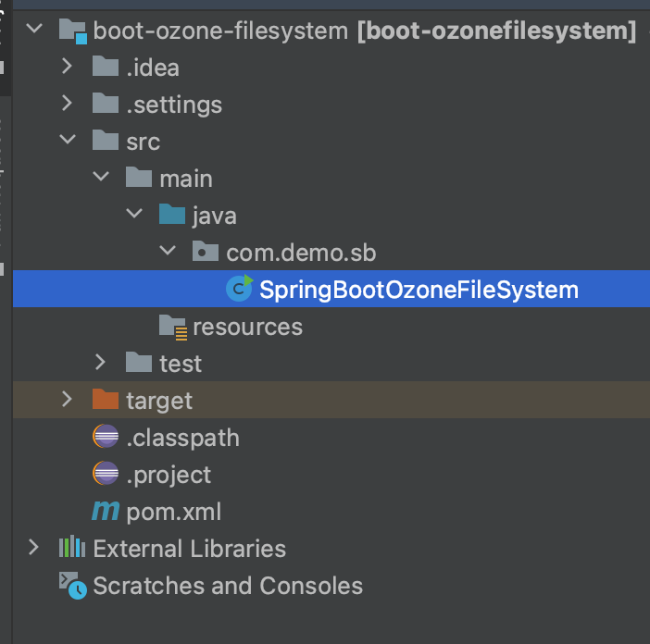Select the main folder label
Screen dimensions: 650x644
point(186,179)
